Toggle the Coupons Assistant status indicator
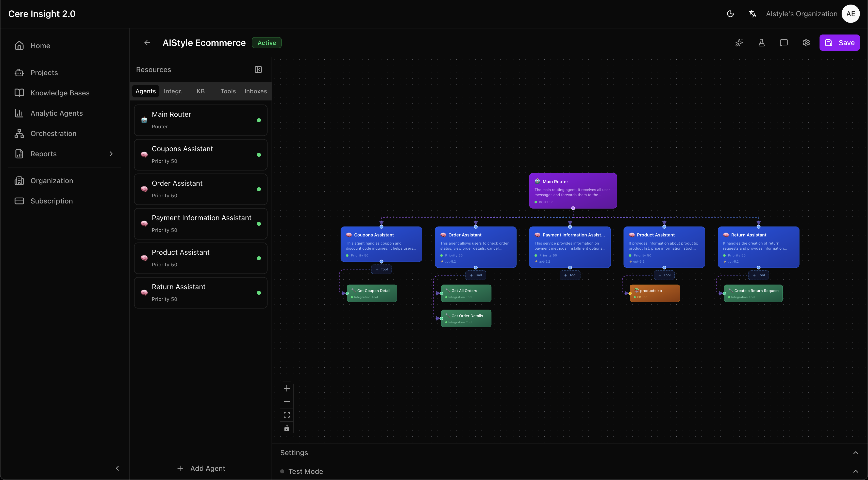868x480 pixels. pyautogui.click(x=258, y=155)
